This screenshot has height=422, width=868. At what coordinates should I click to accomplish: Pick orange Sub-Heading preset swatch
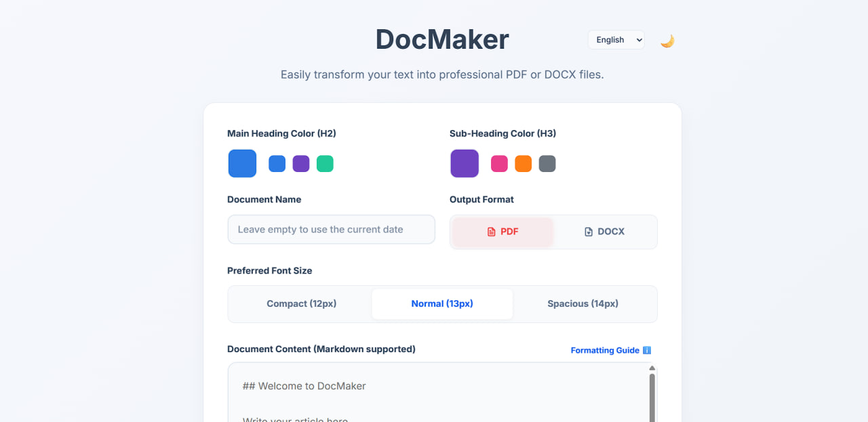(524, 164)
